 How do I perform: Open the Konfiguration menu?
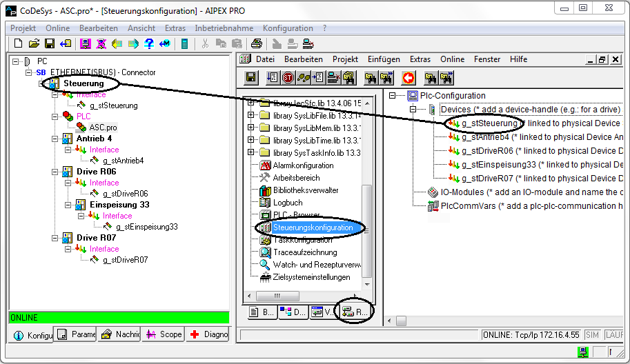point(288,28)
